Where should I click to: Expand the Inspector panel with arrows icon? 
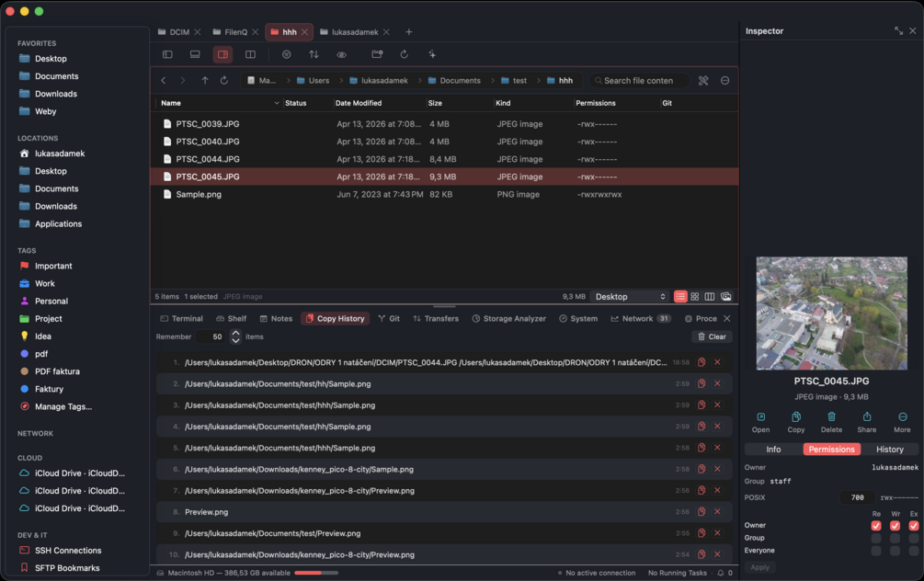(x=898, y=30)
